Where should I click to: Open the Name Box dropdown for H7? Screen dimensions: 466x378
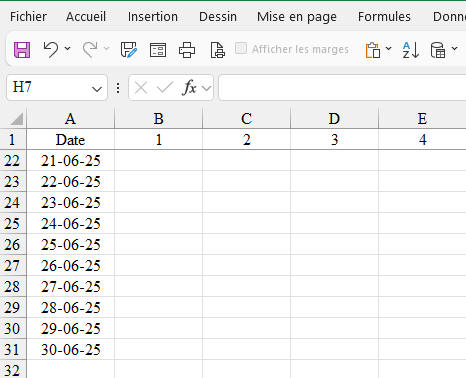point(97,89)
